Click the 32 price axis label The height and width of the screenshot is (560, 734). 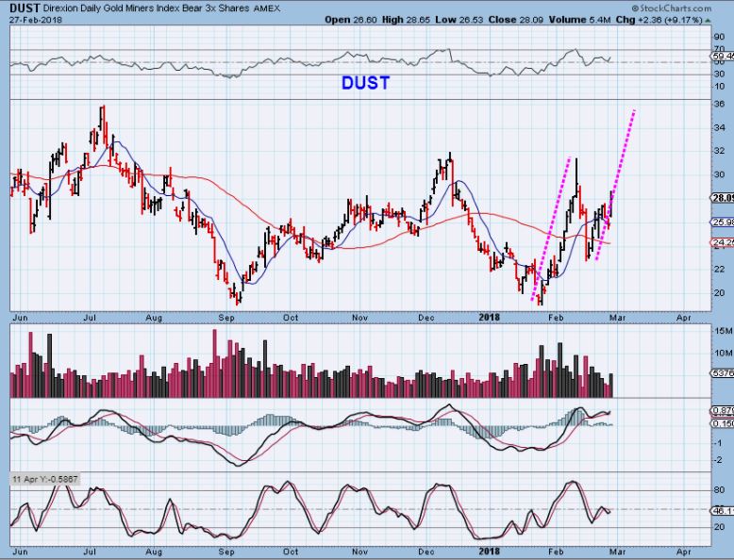point(719,151)
